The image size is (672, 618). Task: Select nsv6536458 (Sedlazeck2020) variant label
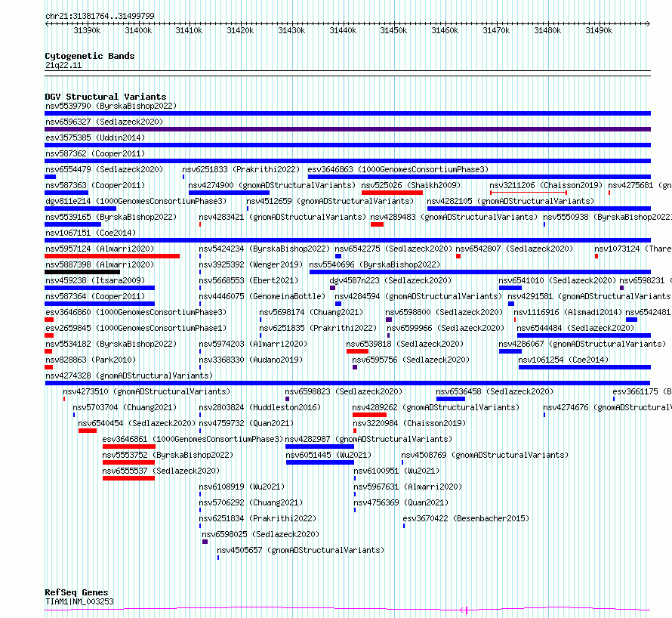(495, 391)
